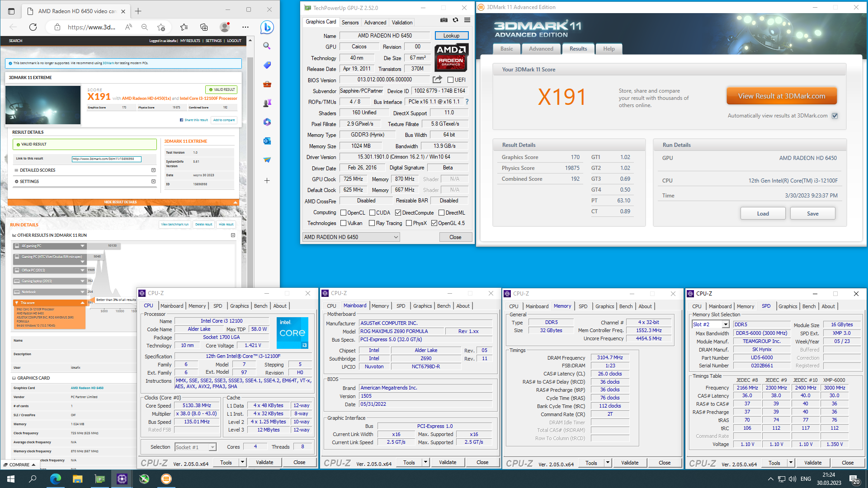
Task: Open the Socket #1 selection dropdown in CPU-Z
Action: (195, 447)
